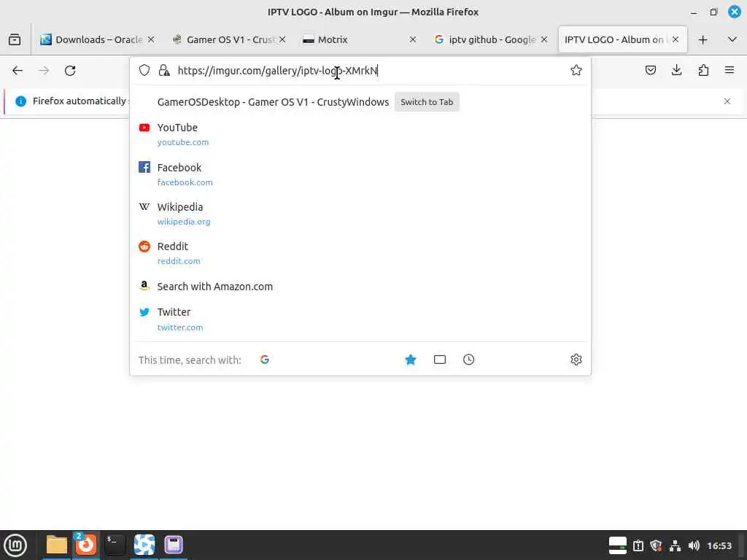Choose Search with Amazon.com
747x560 pixels.
coord(360,286)
